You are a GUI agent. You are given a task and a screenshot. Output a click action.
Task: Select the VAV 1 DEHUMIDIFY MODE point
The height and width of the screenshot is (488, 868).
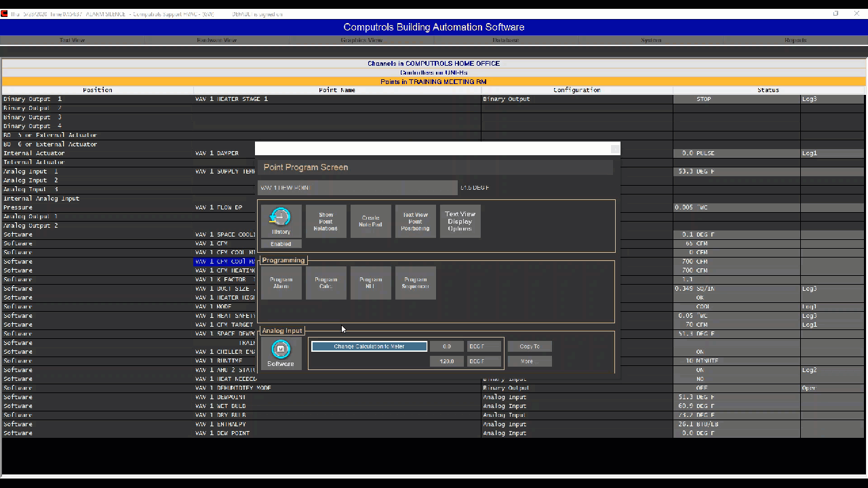pyautogui.click(x=233, y=388)
